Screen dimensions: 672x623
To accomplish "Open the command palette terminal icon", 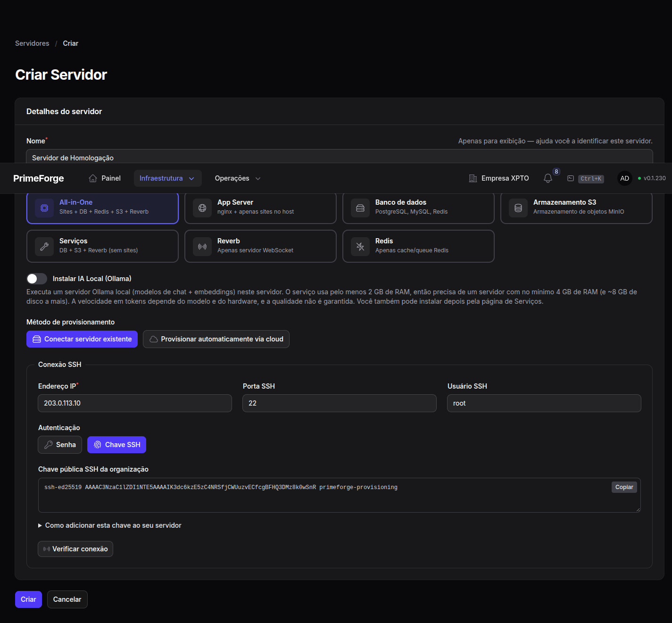I will [x=571, y=178].
